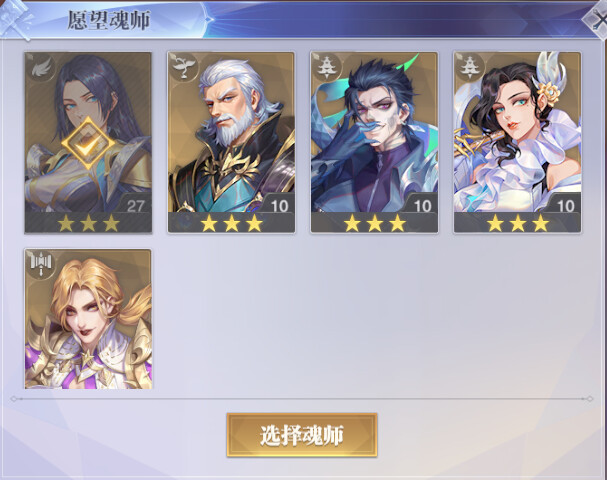
Task: Uncheck the golden checkmark on dark-haired woman
Action: click(x=88, y=144)
